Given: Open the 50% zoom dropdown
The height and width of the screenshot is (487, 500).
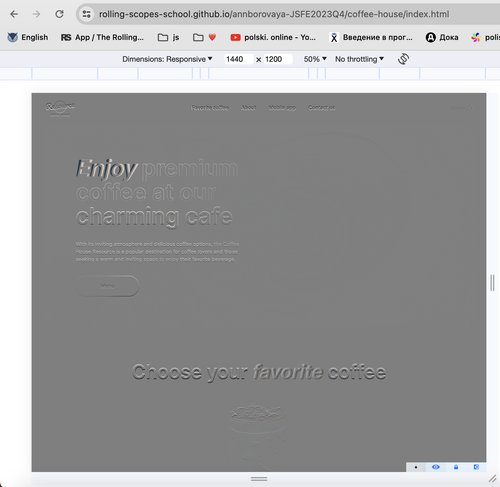Looking at the screenshot, I should click(315, 59).
